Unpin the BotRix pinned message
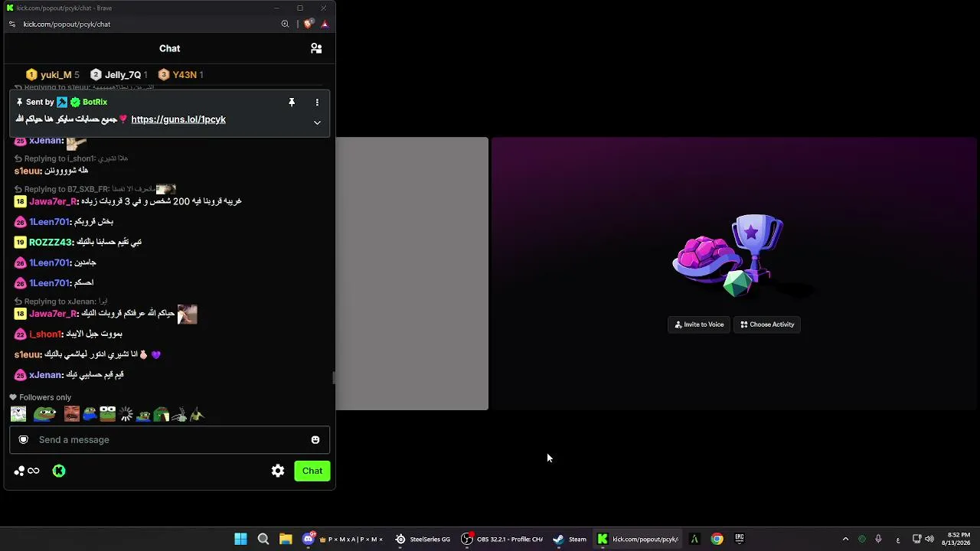The width and height of the screenshot is (980, 551). (292, 102)
